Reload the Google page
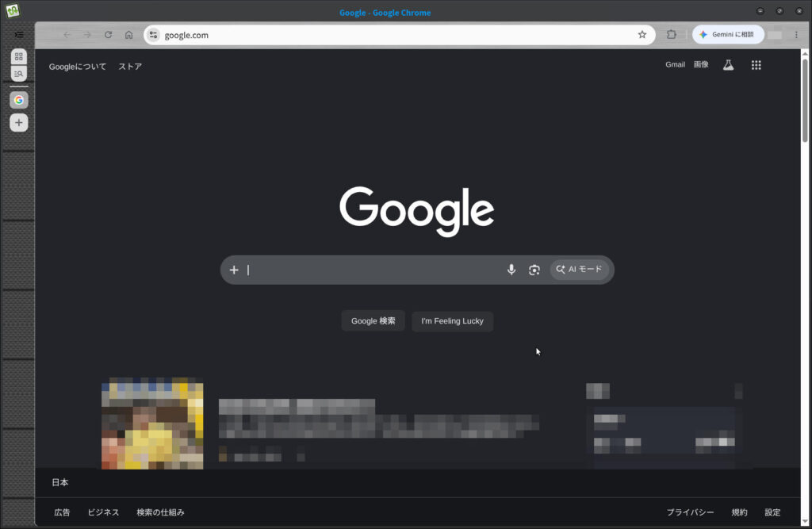The image size is (812, 529). pyautogui.click(x=108, y=35)
